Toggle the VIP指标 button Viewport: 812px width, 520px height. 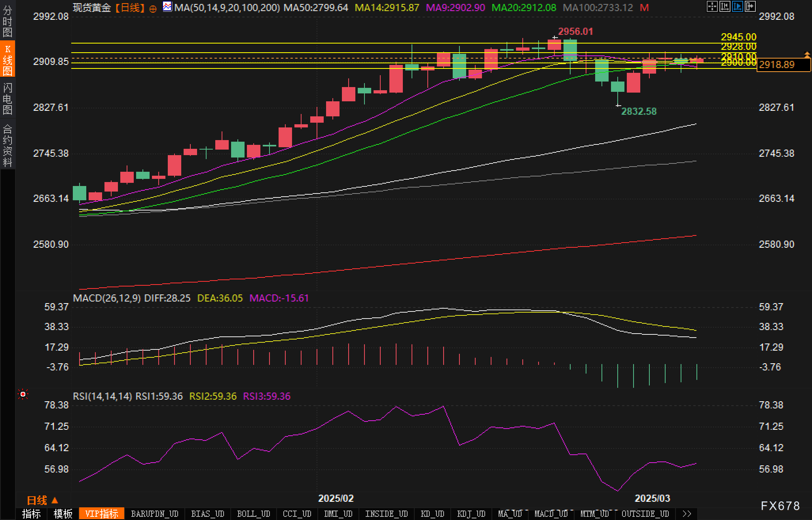(x=102, y=514)
